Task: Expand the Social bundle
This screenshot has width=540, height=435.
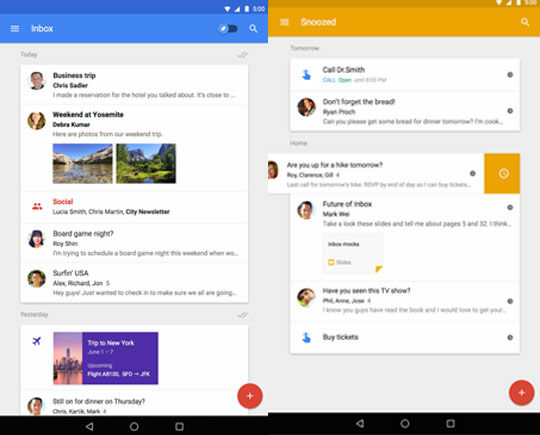Action: [134, 207]
